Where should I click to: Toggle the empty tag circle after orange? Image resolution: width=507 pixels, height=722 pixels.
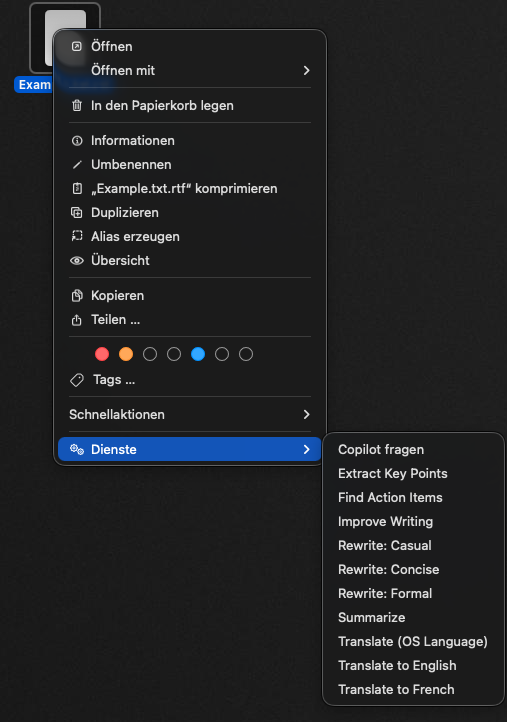pyautogui.click(x=150, y=354)
